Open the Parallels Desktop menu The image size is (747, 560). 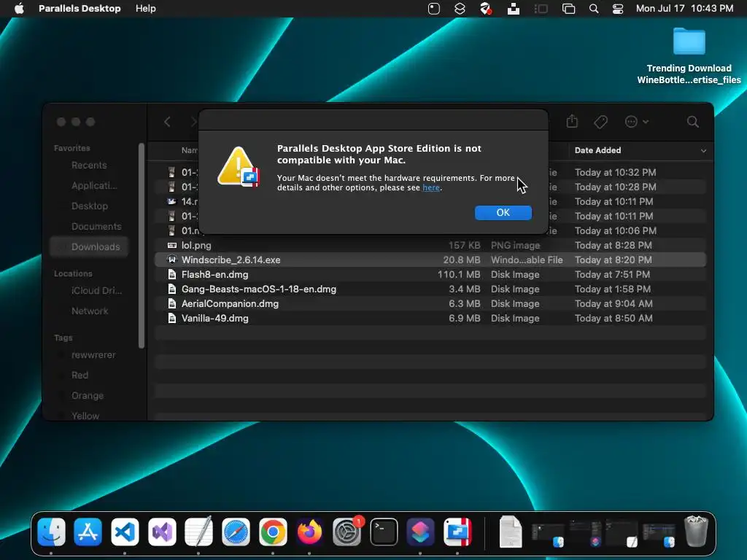(80, 9)
